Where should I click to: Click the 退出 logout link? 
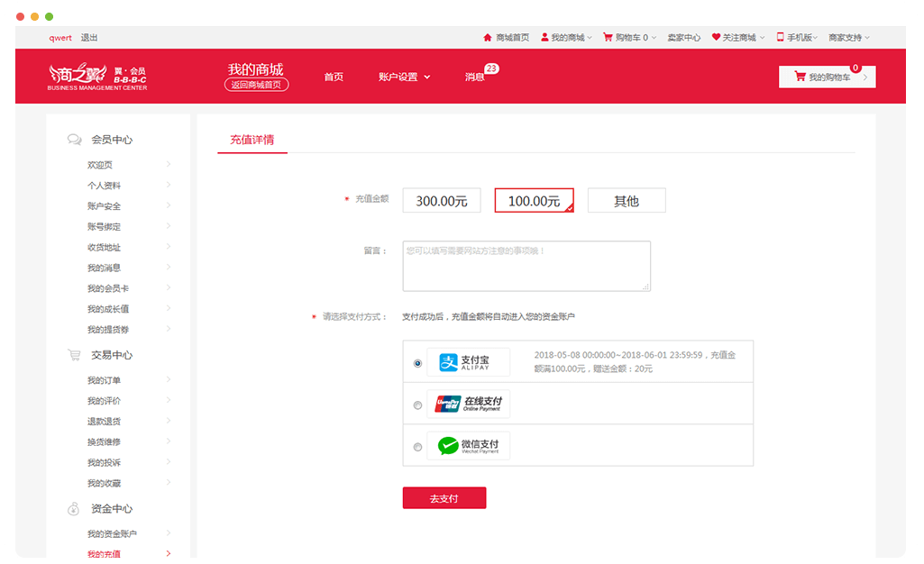pyautogui.click(x=89, y=38)
